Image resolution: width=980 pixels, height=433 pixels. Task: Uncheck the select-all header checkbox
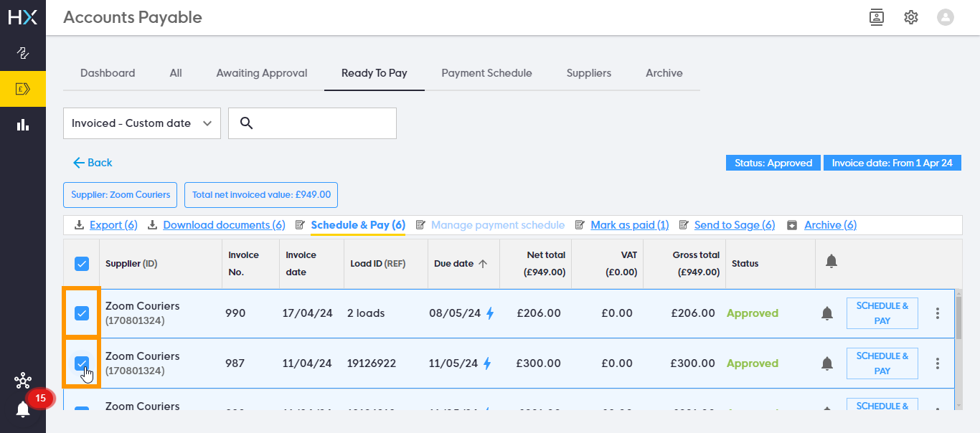(82, 264)
